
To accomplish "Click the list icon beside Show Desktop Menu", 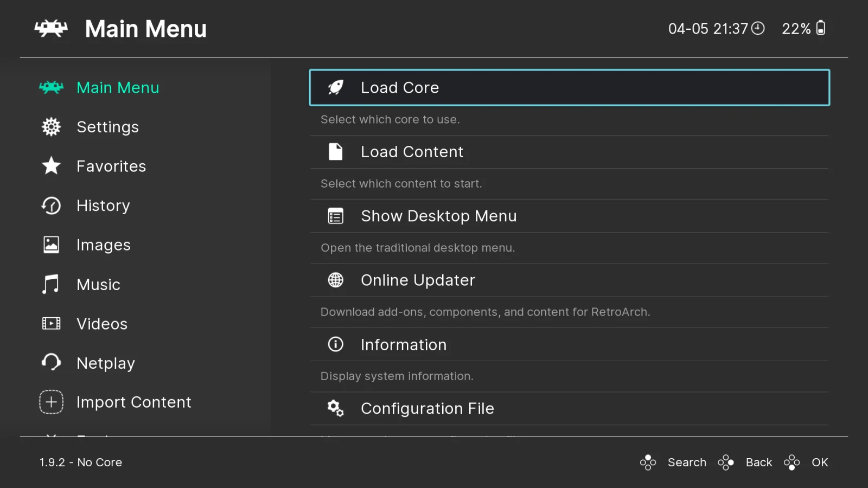I will point(335,215).
